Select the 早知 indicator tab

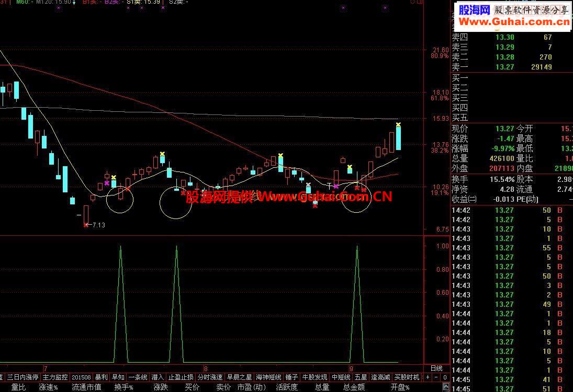tap(118, 377)
